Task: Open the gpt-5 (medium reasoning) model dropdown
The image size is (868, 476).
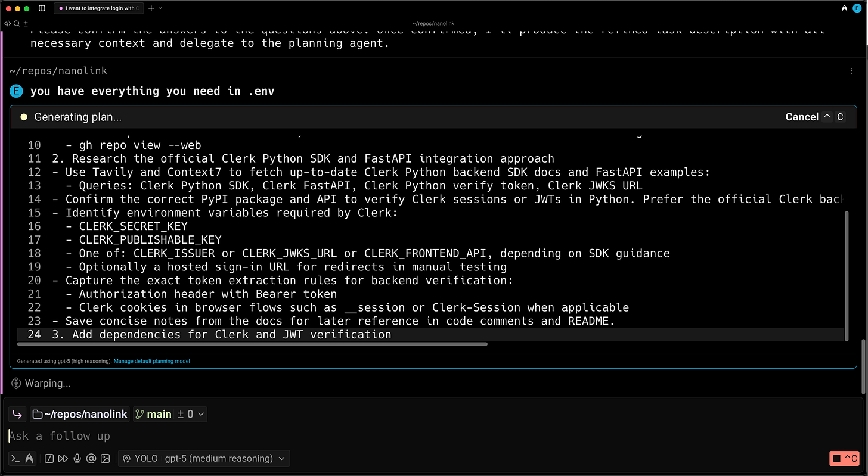Action: click(225, 458)
